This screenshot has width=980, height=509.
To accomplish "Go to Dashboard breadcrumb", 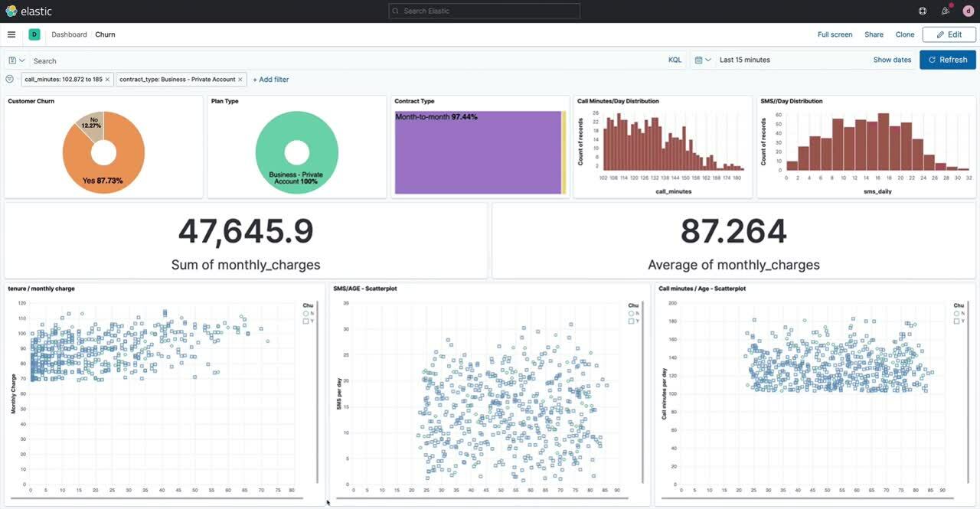I will [69, 34].
